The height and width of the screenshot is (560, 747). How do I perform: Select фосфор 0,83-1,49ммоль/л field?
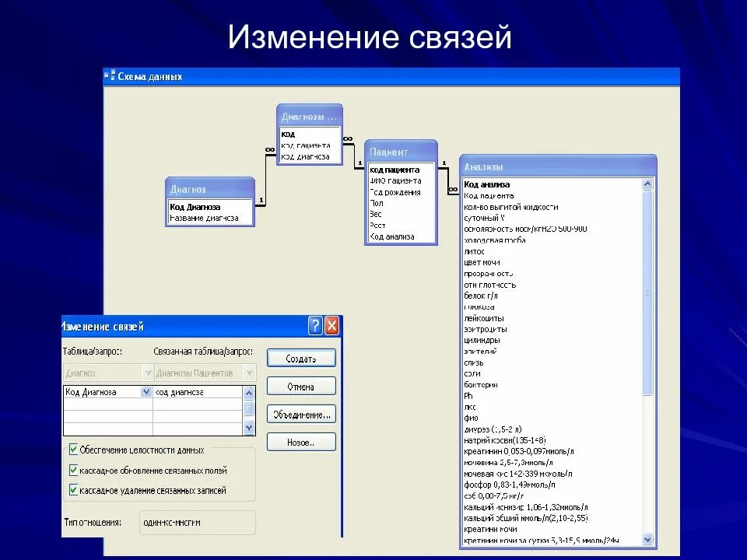509,485
